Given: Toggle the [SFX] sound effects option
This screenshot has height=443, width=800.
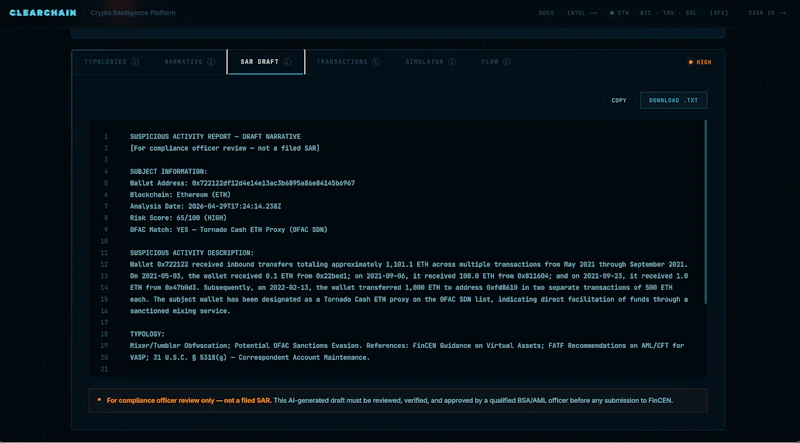Looking at the screenshot, I should click(x=719, y=13).
